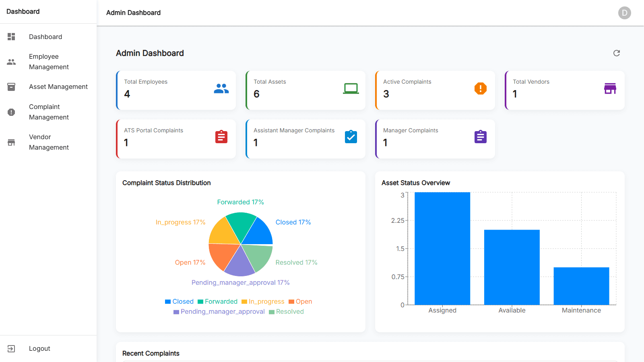Viewport: 644px width, 362px height.
Task: Click the Assistant Manager Complaints checkmark clipboard icon
Action: (x=351, y=137)
